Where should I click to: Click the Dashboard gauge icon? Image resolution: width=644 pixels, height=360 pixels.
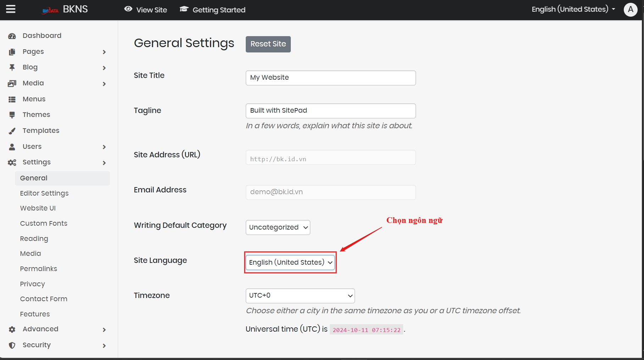[x=12, y=36]
